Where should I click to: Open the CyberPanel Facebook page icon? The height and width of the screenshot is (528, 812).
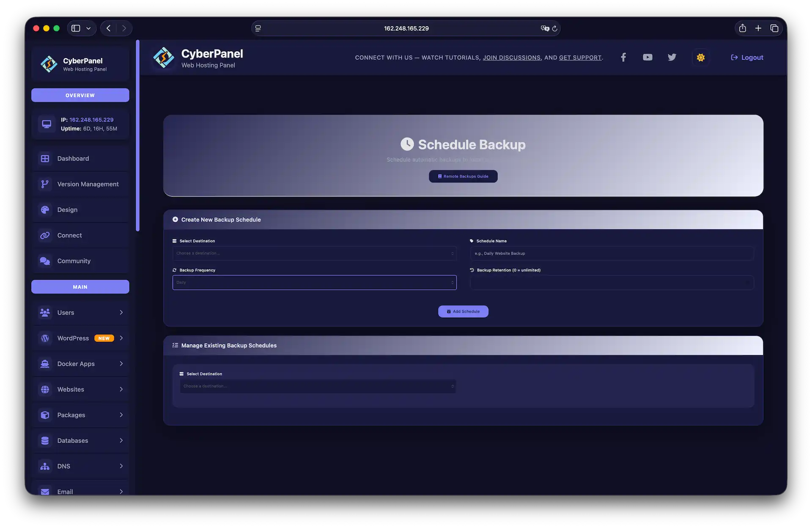623,57
